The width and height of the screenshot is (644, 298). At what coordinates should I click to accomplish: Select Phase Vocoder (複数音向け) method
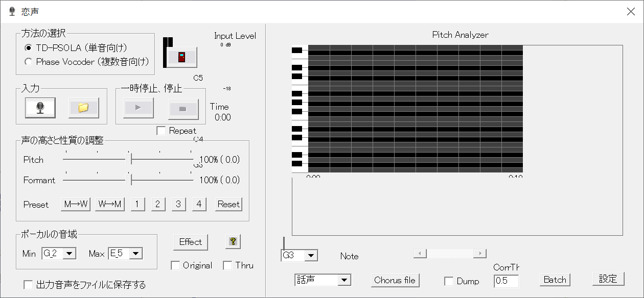[87, 62]
